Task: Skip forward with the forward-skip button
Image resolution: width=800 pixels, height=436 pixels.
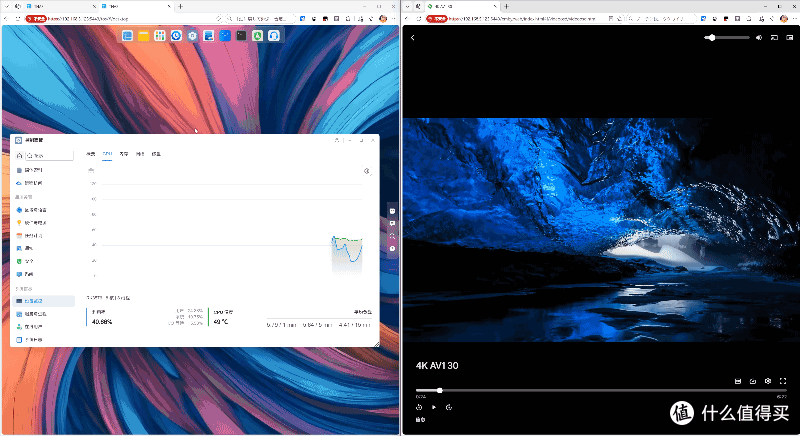Action: 449,407
